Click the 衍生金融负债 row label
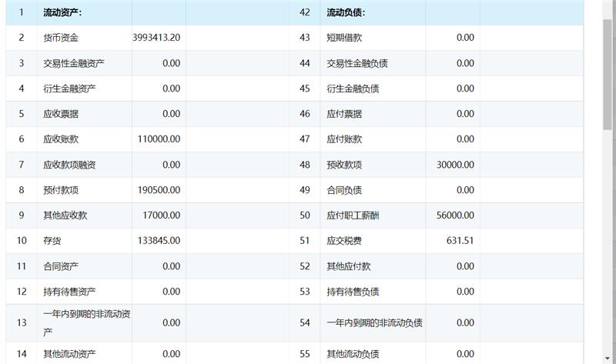The width and height of the screenshot is (616, 364). coord(353,88)
